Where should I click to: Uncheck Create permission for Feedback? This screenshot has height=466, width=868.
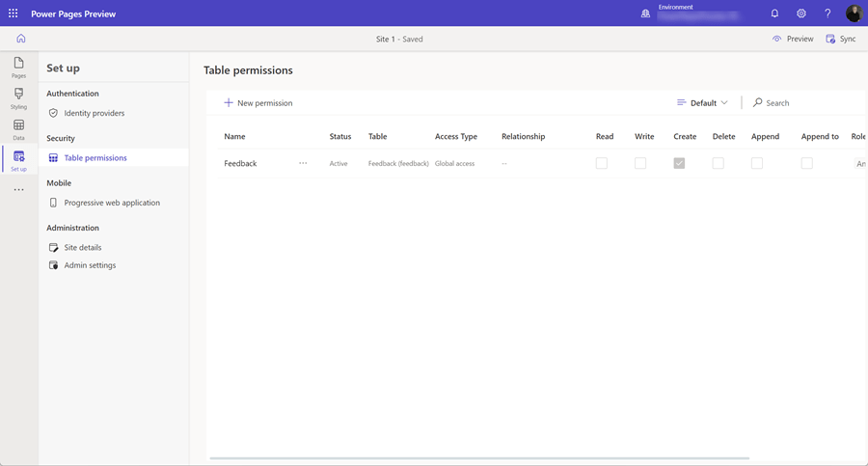click(679, 164)
